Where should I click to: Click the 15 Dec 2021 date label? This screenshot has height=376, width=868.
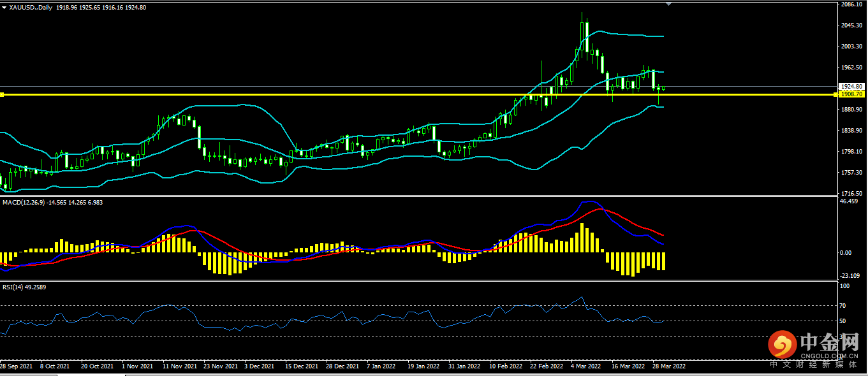point(302,366)
